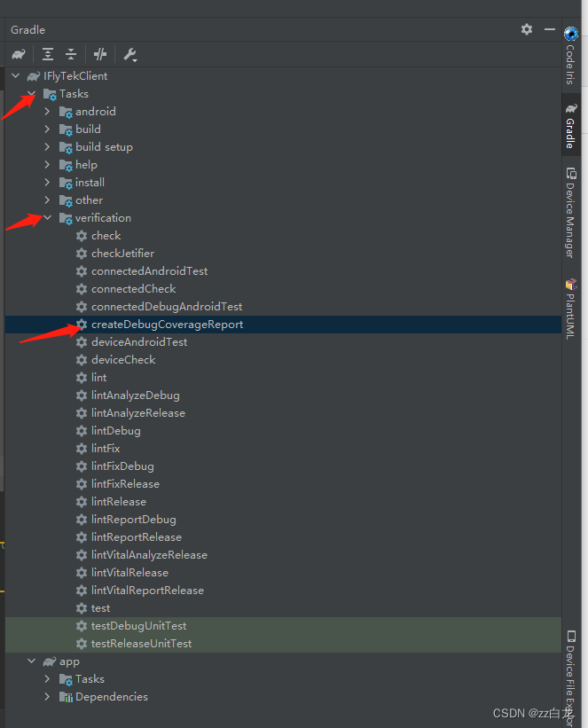Select lintVitalReportRelease task name

(x=148, y=590)
